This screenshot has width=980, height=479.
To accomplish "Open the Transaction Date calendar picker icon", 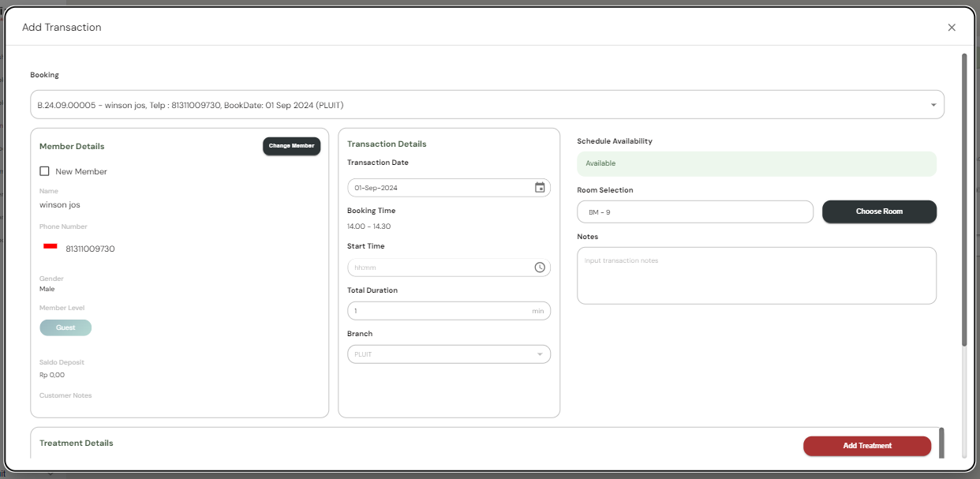I will (540, 188).
